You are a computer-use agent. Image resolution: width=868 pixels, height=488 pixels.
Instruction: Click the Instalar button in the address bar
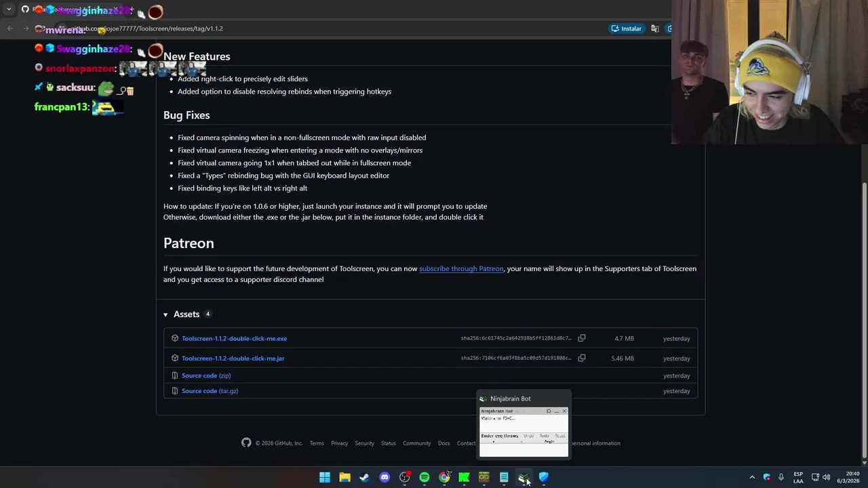pos(626,28)
